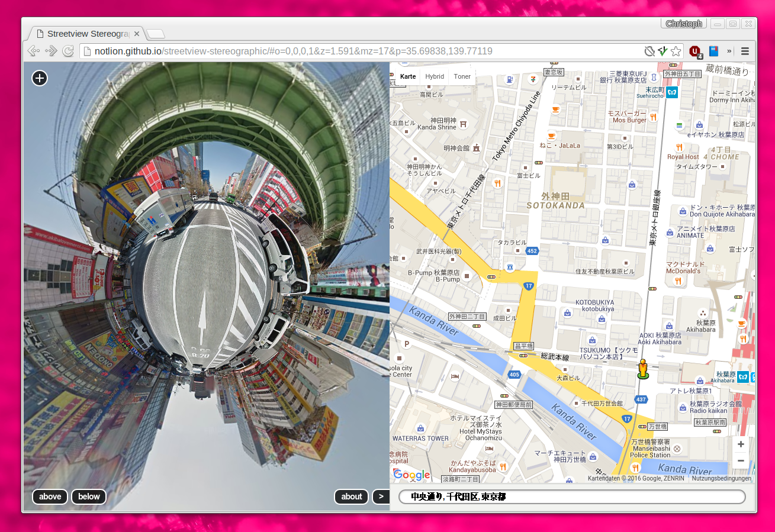Image resolution: width=775 pixels, height=532 pixels.
Task: Click the TSUKUMO shop icon
Action: [x=592, y=340]
